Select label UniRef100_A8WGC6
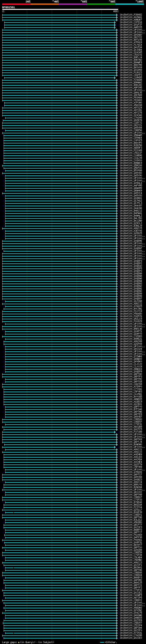This screenshot has height=644, width=146. 131,369
